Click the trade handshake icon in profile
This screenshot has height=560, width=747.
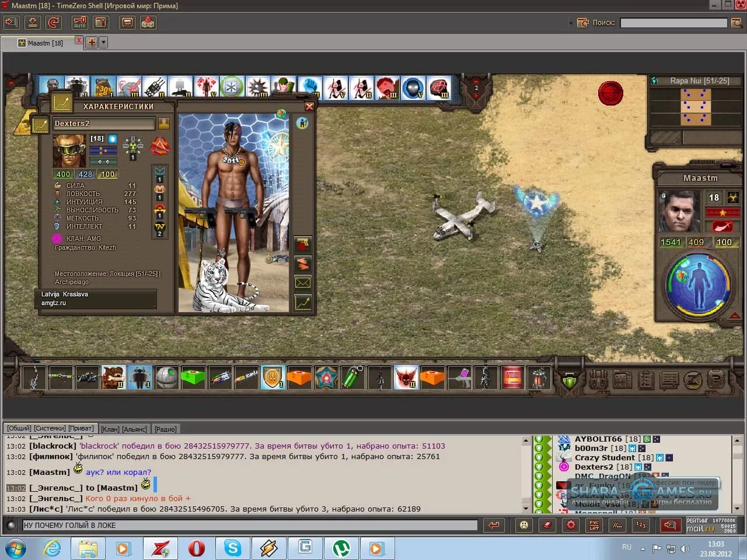click(x=303, y=263)
